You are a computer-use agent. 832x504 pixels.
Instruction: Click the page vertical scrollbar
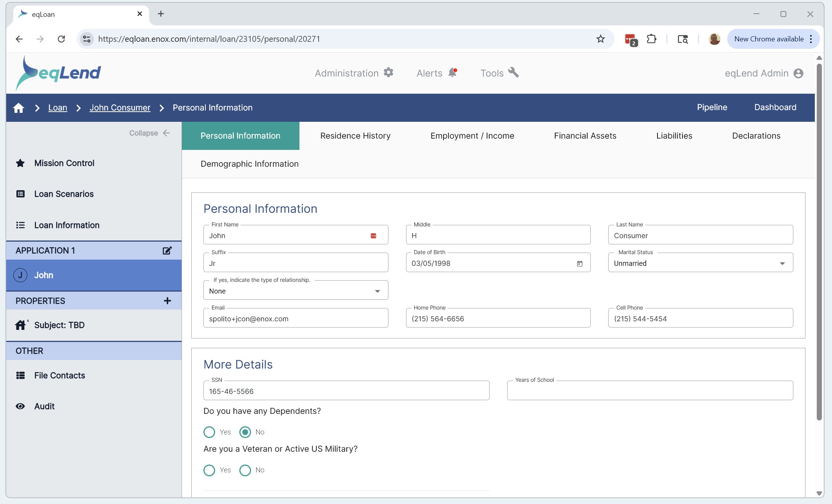pyautogui.click(x=819, y=242)
